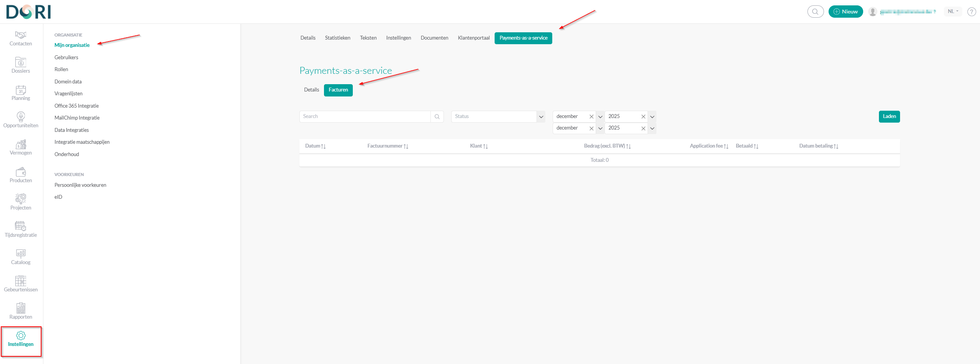The image size is (980, 364).
Task: Open the Vermogen section icon
Action: (x=21, y=145)
